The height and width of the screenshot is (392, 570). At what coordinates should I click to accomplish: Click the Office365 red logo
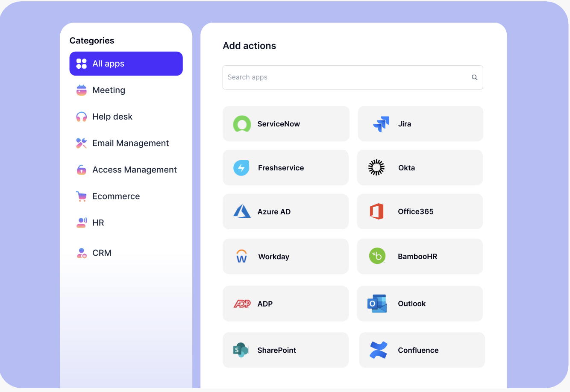(x=376, y=211)
